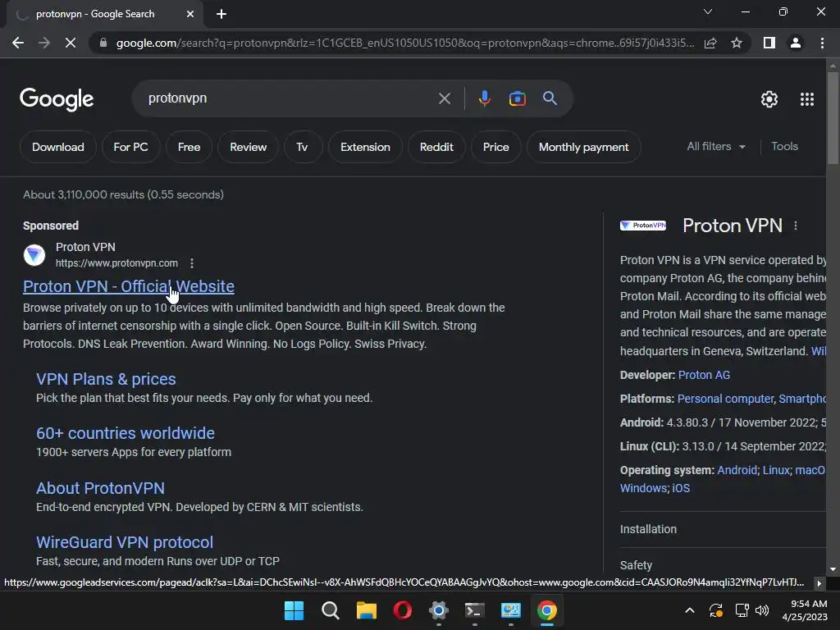This screenshot has width=840, height=630.
Task: Open the tab search dropdown
Action: pyautogui.click(x=708, y=11)
